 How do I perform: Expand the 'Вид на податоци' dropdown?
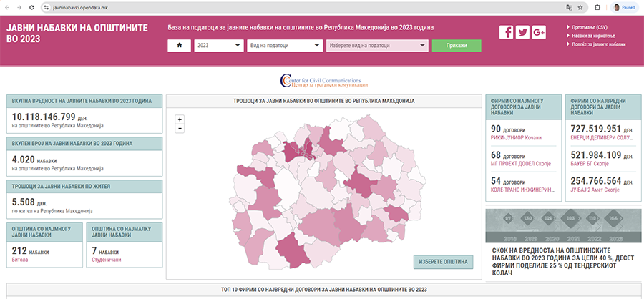tap(284, 45)
